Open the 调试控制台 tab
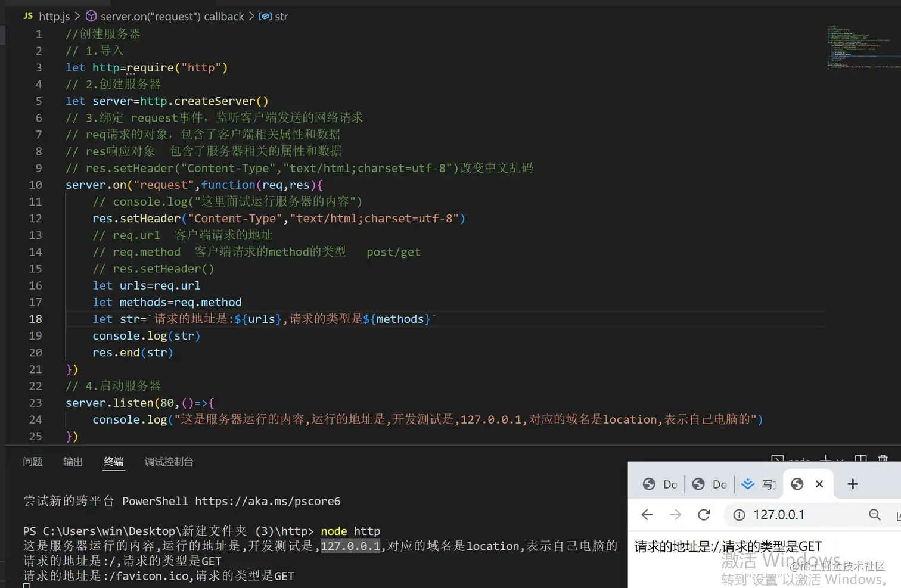This screenshot has height=588, width=901. [x=169, y=462]
